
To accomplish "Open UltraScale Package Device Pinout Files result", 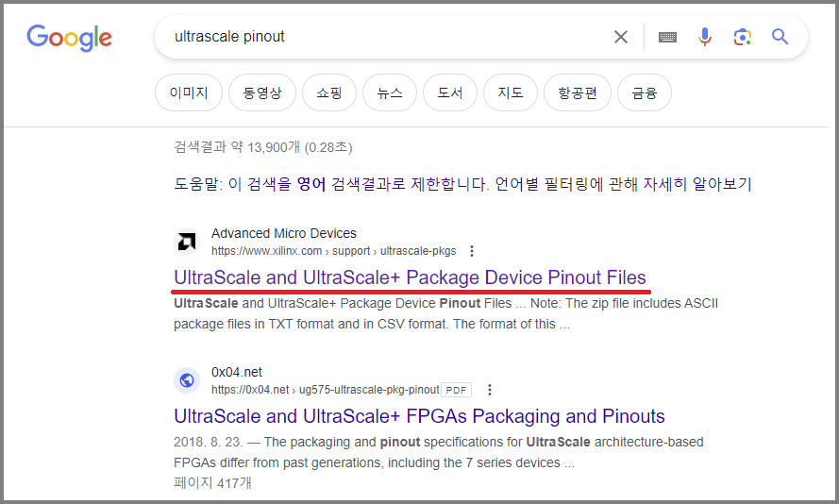I will (410, 277).
